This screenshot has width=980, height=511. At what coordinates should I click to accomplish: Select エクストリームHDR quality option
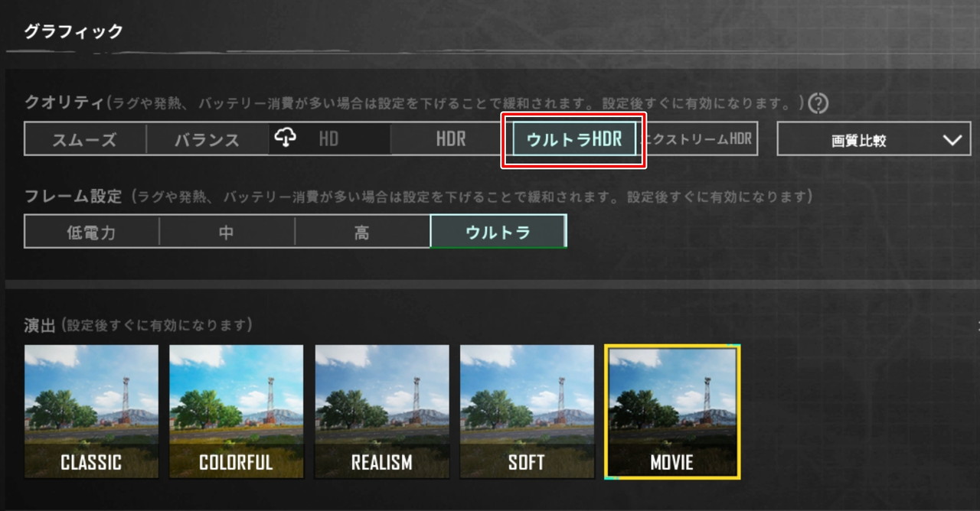[x=698, y=139]
